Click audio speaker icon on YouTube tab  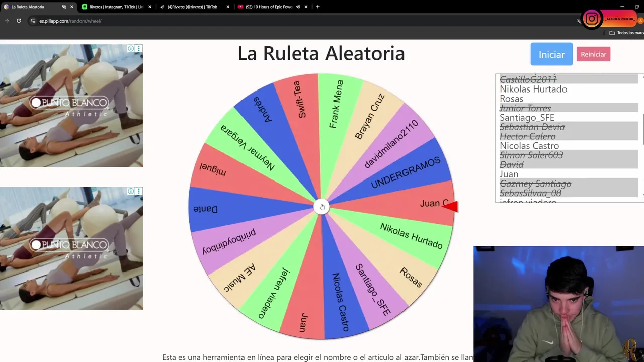tap(298, 7)
